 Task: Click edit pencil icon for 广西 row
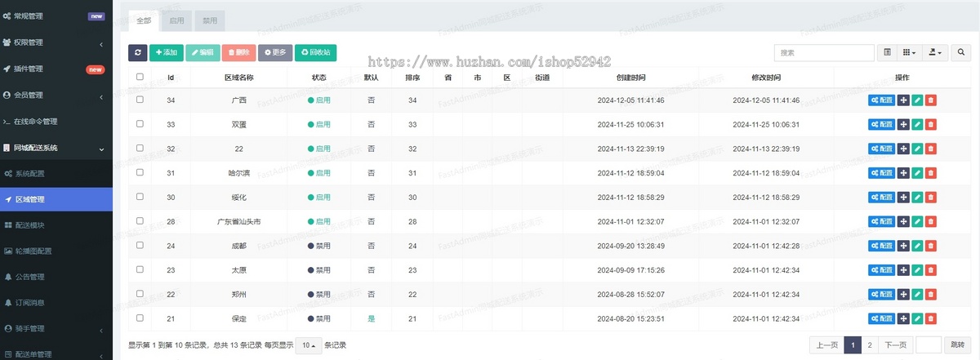[x=917, y=100]
